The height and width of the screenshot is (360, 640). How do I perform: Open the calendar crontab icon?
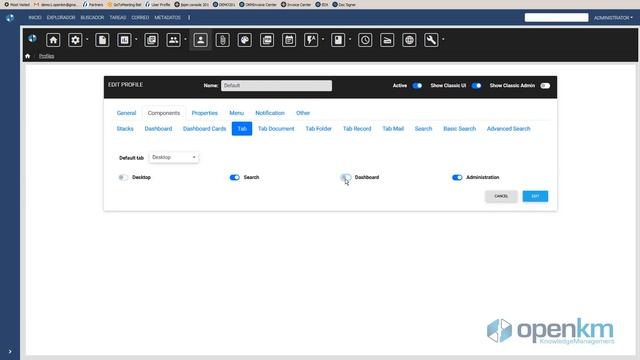point(289,40)
